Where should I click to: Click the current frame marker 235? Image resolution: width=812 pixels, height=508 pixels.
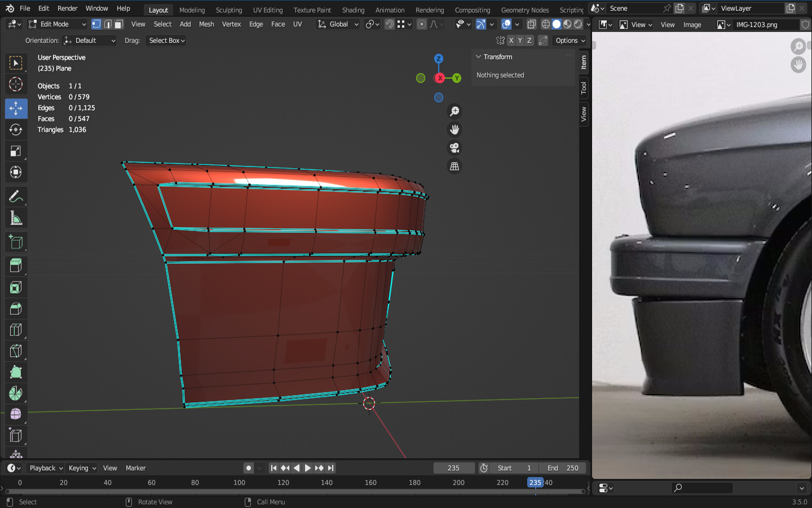(535, 483)
